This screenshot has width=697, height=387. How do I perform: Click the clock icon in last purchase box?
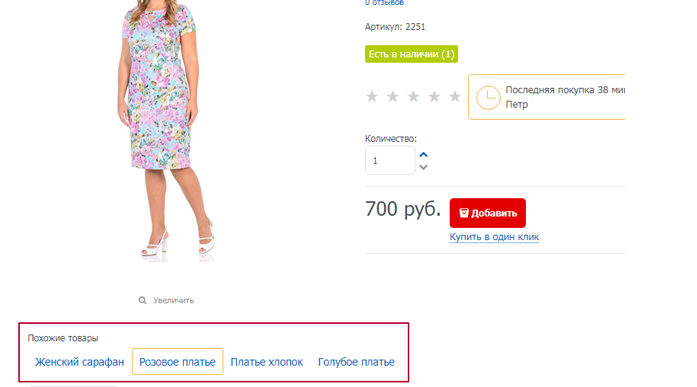(488, 97)
